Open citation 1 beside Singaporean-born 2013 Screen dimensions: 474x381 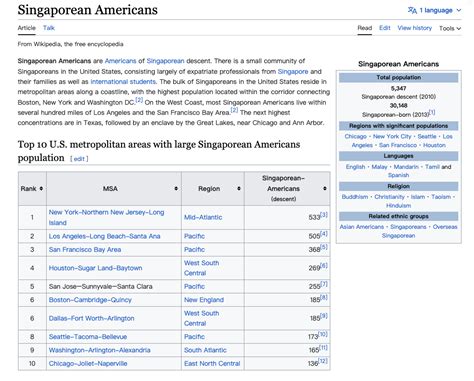432,112
